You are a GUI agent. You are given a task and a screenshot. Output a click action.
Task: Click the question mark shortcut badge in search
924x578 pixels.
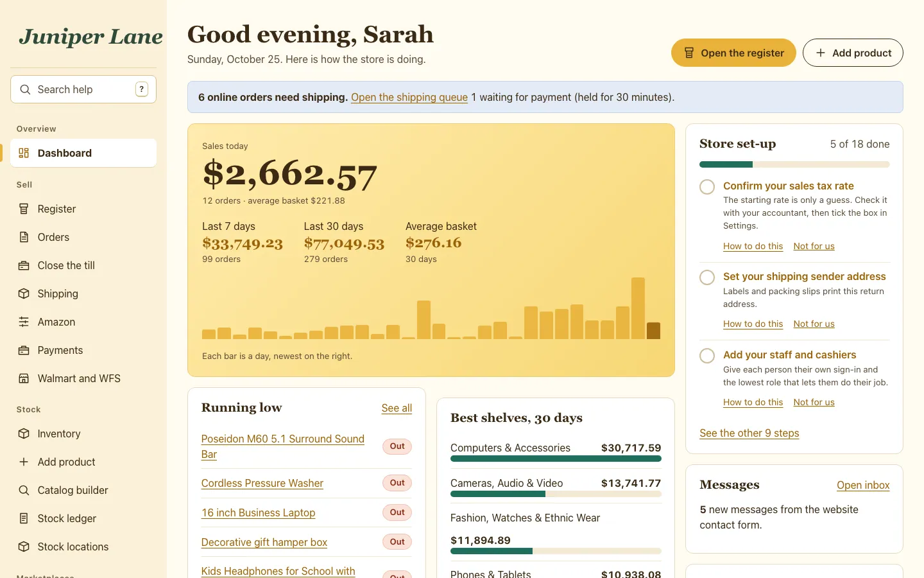point(142,89)
